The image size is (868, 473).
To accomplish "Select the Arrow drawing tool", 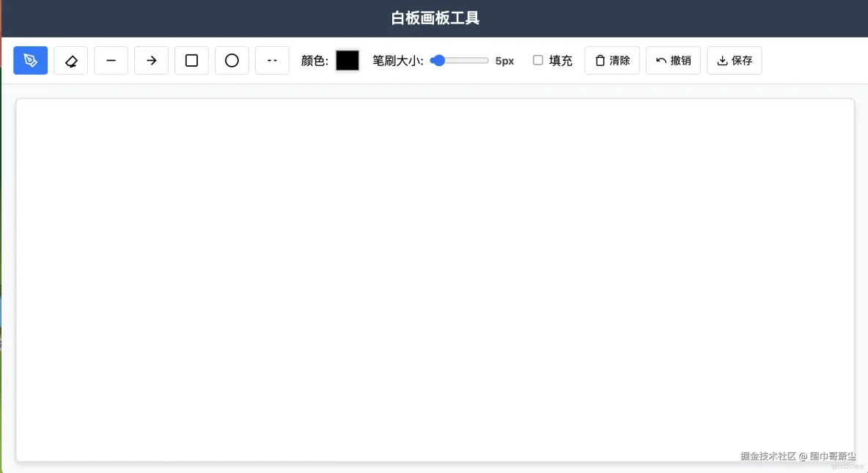I will tap(151, 60).
